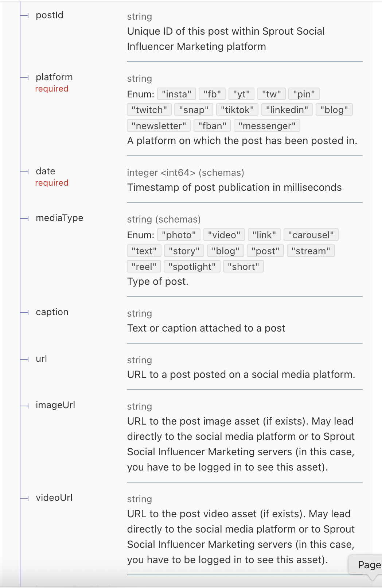The width and height of the screenshot is (382, 588).
Task: Select the mediaType property name
Action: click(59, 218)
